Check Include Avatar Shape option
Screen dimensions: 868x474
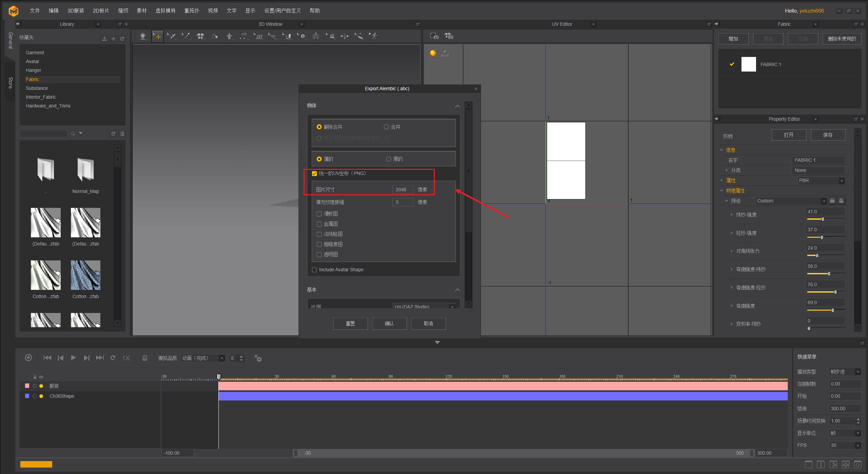pos(314,270)
